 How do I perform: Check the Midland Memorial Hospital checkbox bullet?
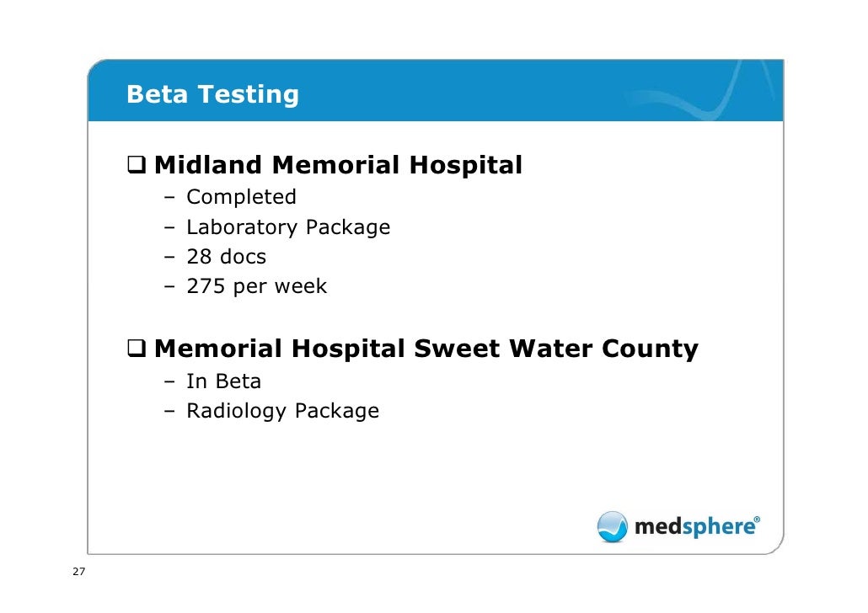click(x=137, y=164)
